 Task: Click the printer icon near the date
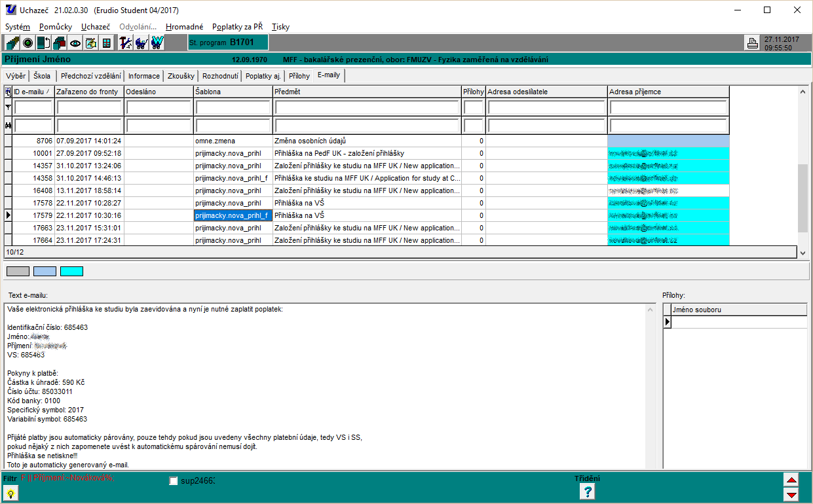click(752, 44)
